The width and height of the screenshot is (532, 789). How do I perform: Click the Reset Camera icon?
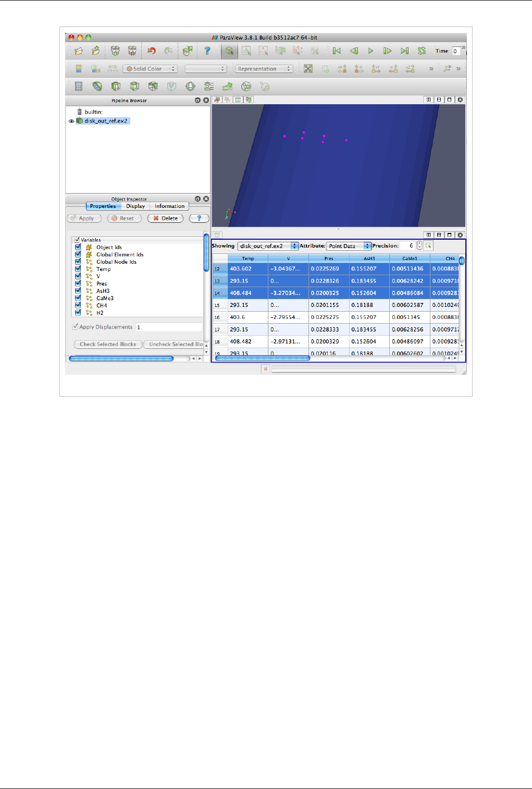(308, 69)
